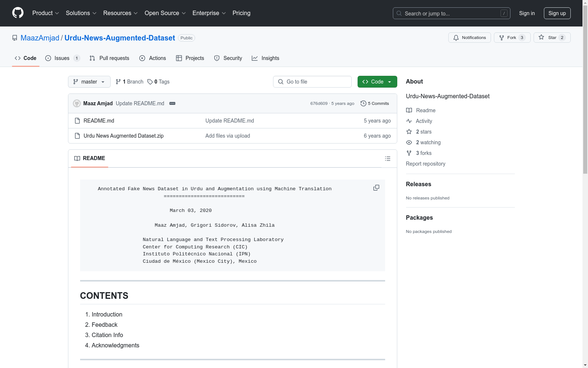The height and width of the screenshot is (368, 588).
Task: Open the README.md file icon
Action: (77, 121)
